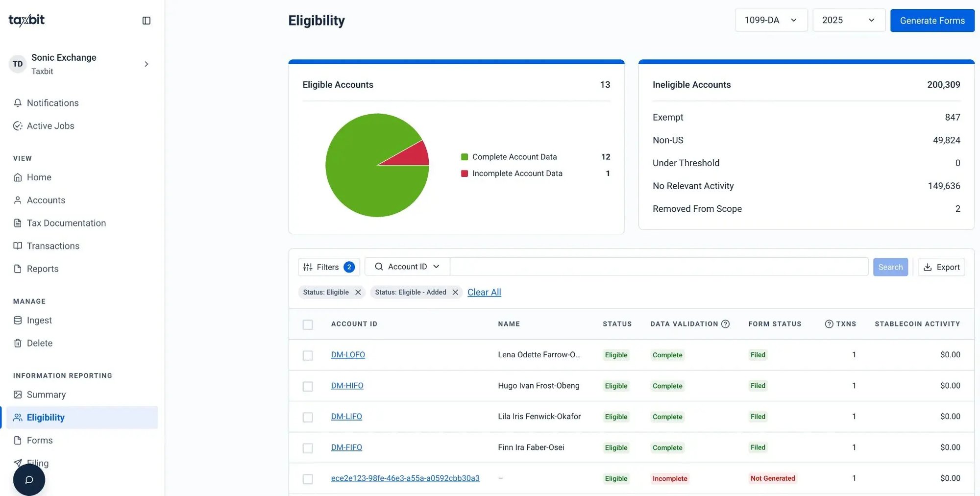
Task: Remove the Status: Eligible - Added chip
Action: click(x=455, y=292)
